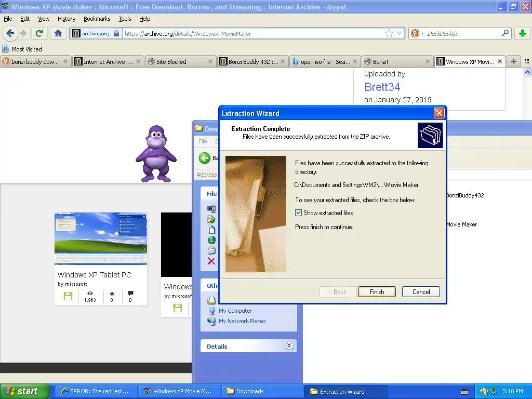
Task: Open File menu in Downloads window
Action: point(203,141)
